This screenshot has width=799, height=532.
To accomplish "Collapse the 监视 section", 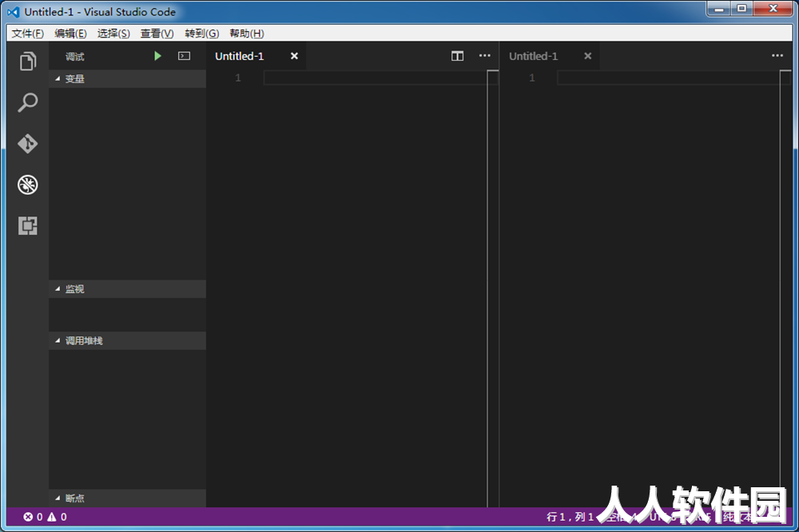I will (x=127, y=289).
